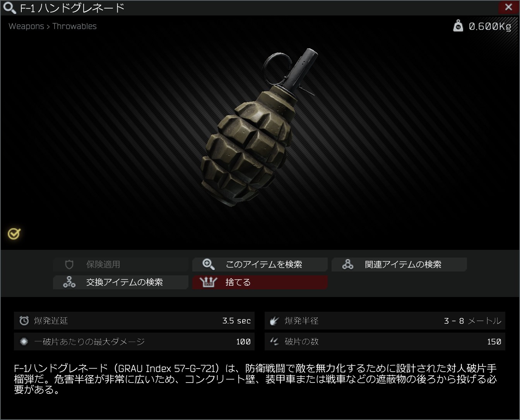The image size is (520, 420).
Task: Click the F-1 ハンドグレネード window title
Action: (72, 8)
